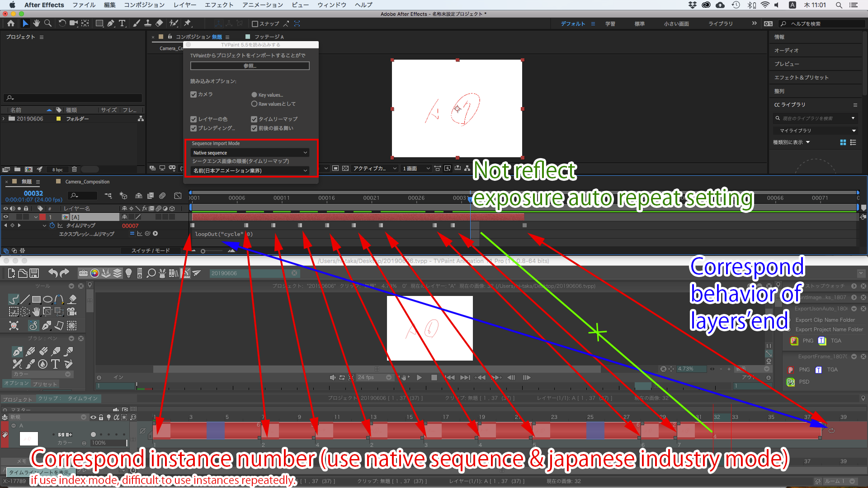This screenshot has width=868, height=488.
Task: Click the yellow label swatch of 20190606
Action: 58,119
